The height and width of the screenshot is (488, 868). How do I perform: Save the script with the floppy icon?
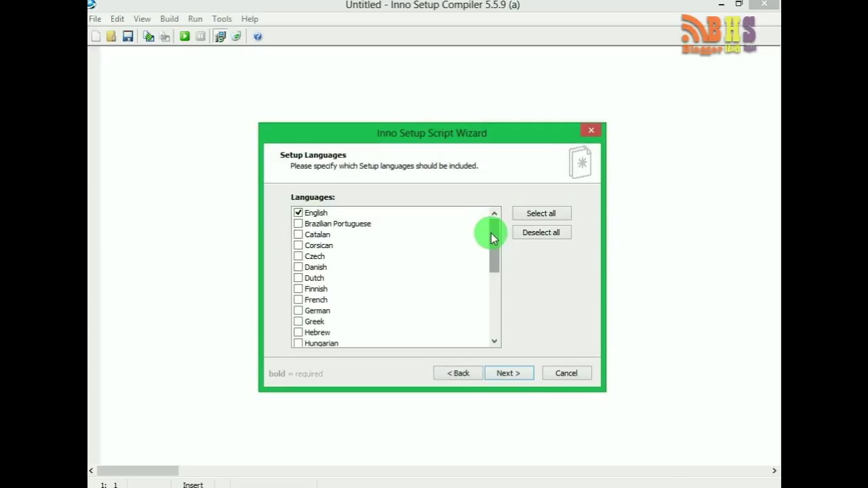pos(127,37)
